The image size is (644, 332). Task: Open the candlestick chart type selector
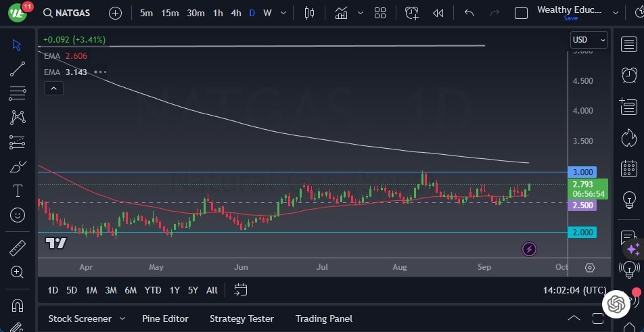coord(310,13)
